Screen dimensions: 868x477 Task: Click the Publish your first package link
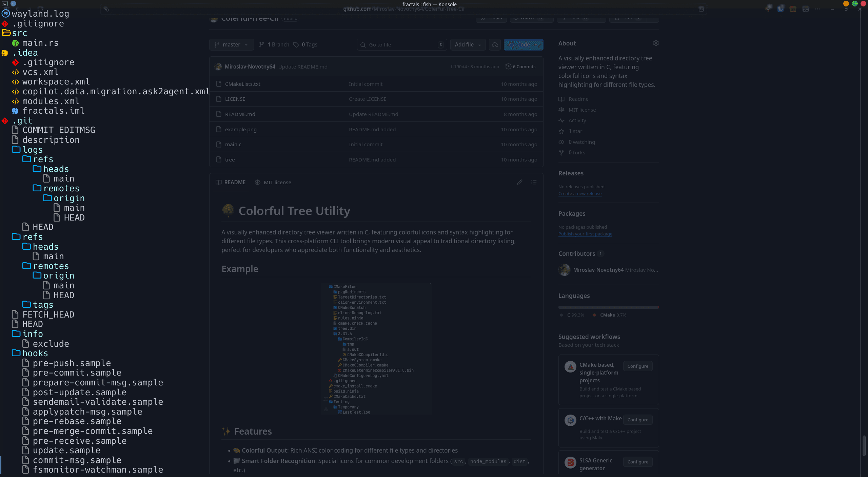(585, 234)
